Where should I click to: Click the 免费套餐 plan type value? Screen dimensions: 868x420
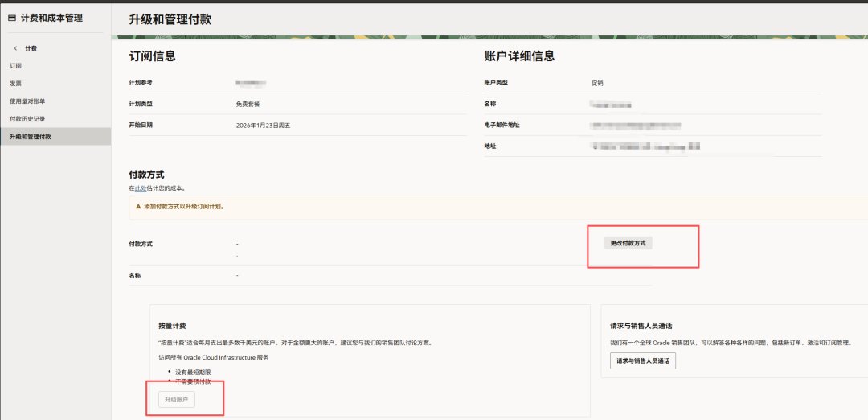(248, 104)
